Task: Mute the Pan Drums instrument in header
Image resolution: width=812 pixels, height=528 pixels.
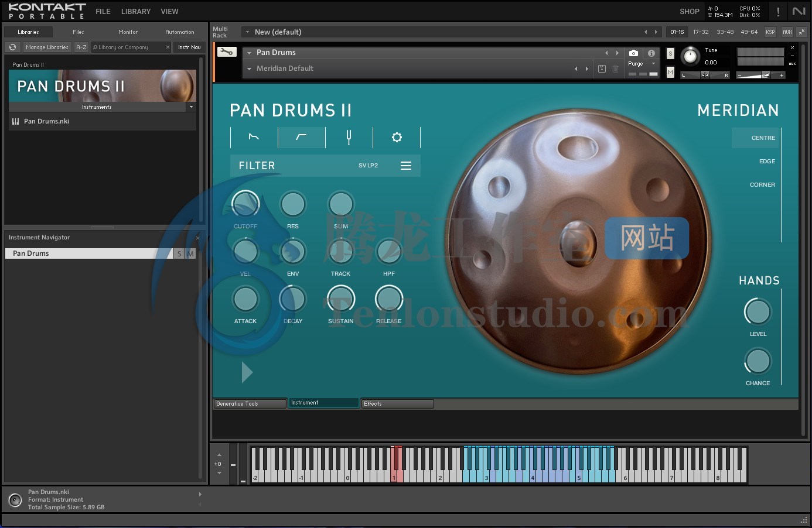Action: [x=670, y=72]
